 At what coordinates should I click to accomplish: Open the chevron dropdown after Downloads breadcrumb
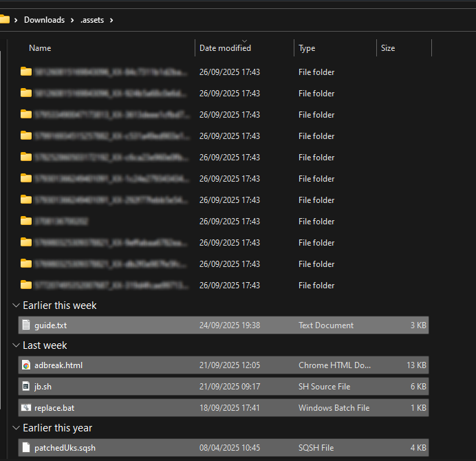(72, 20)
